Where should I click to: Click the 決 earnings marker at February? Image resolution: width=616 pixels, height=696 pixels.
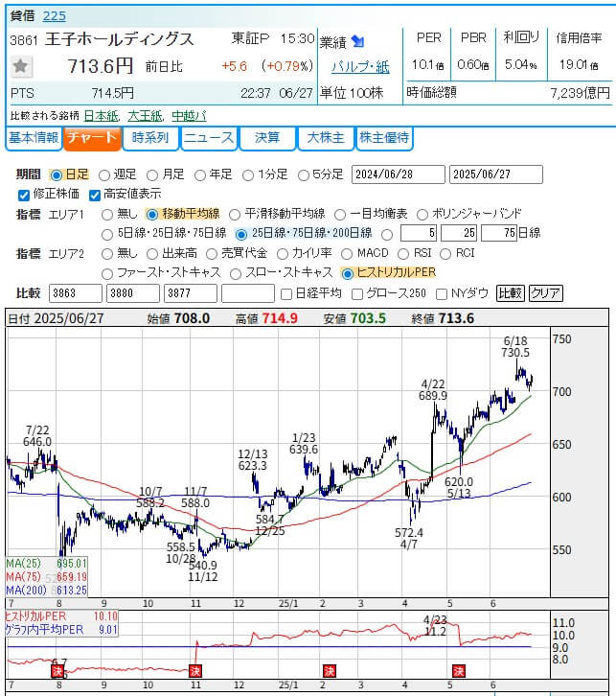329,671
